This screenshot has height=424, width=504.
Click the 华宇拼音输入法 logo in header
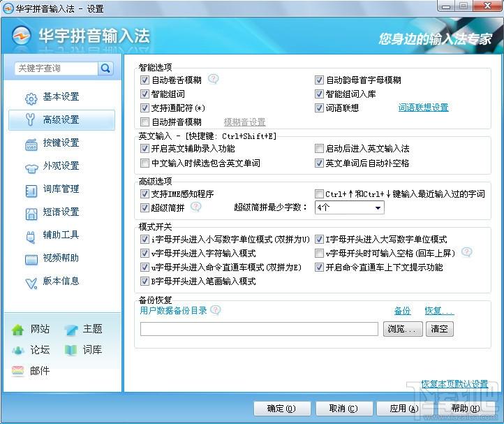click(22, 36)
